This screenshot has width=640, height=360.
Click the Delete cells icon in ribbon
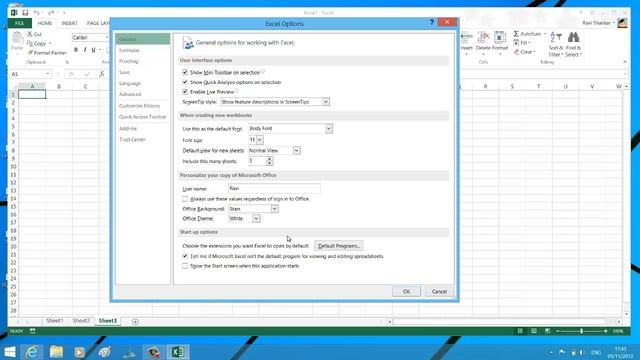[483, 38]
